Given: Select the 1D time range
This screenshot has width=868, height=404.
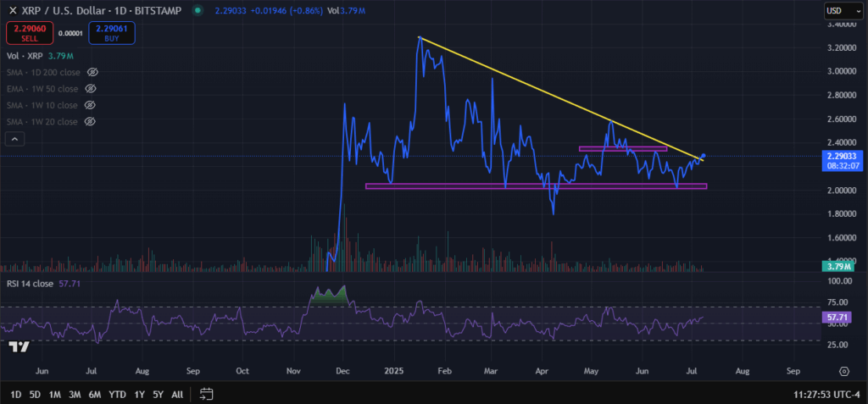Looking at the screenshot, I should coord(16,395).
